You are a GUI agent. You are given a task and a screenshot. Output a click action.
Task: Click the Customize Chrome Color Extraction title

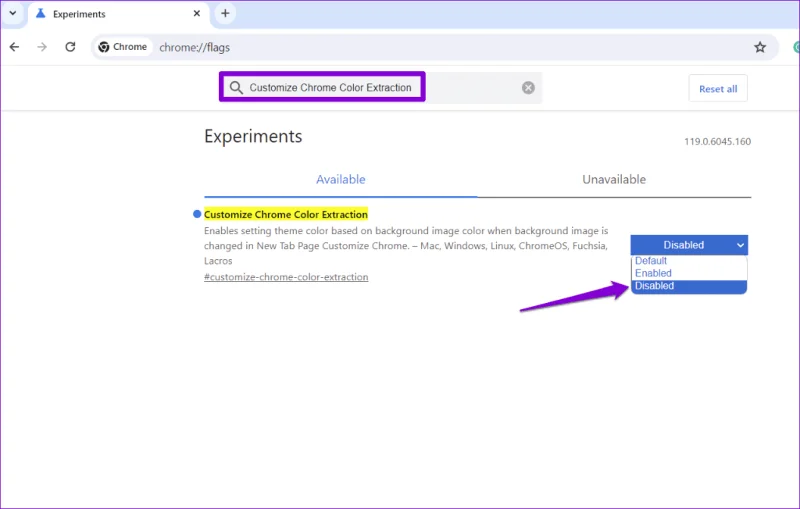tap(286, 215)
